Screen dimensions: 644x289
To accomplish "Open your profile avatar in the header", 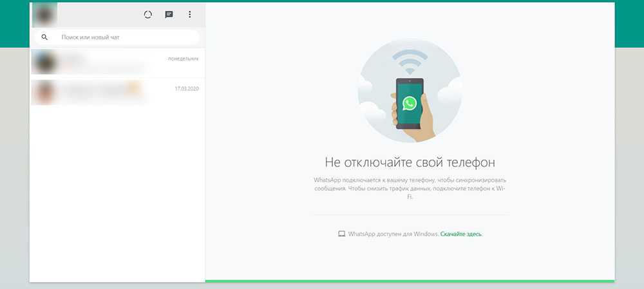I will pos(44,14).
